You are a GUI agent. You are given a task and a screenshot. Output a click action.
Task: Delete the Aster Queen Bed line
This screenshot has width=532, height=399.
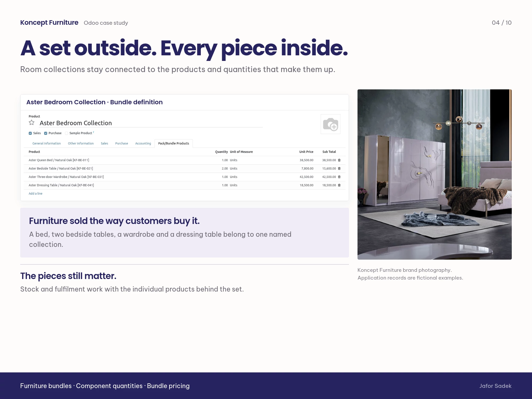click(x=339, y=160)
